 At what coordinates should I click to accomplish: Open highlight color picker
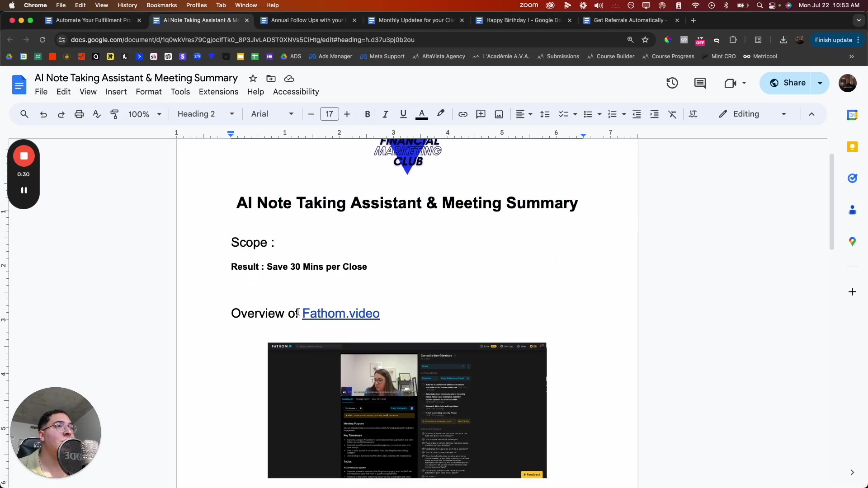(x=441, y=114)
